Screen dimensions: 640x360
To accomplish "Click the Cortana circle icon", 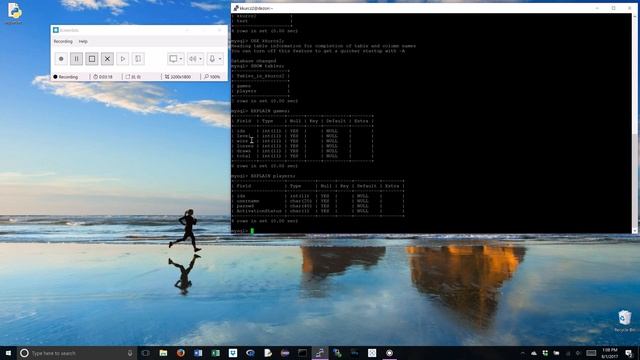I will tap(24, 353).
